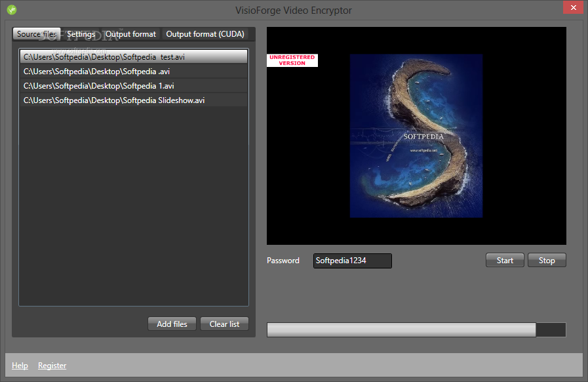The image size is (588, 382).
Task: Open the Output format tab
Action: [130, 34]
